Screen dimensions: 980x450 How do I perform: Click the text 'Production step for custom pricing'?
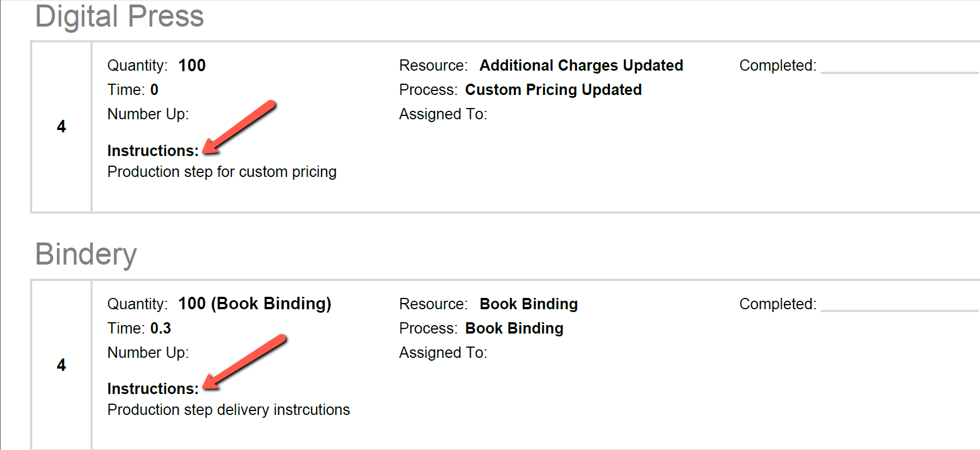(222, 172)
